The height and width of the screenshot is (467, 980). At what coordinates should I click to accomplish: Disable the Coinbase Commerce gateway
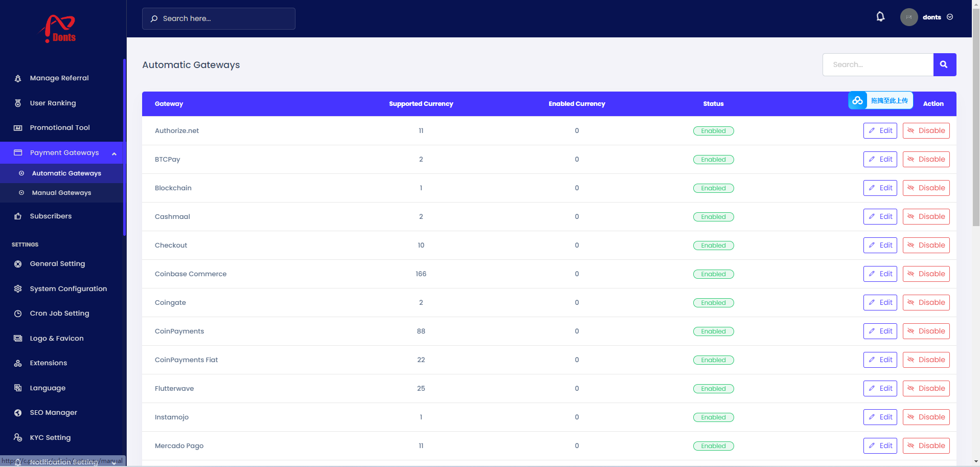pos(926,274)
